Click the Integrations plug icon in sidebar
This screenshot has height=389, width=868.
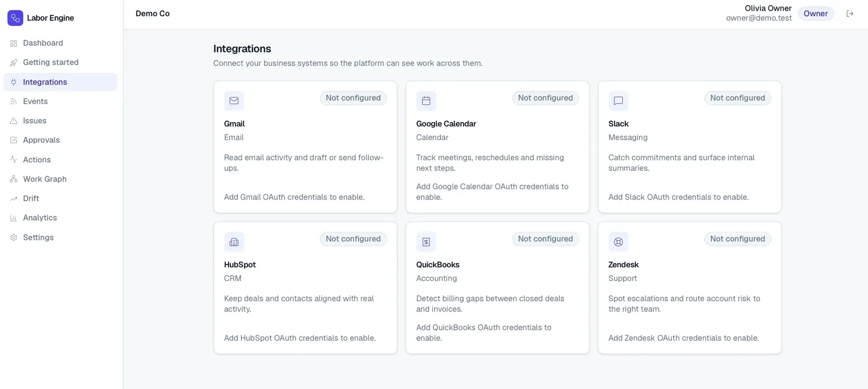14,82
